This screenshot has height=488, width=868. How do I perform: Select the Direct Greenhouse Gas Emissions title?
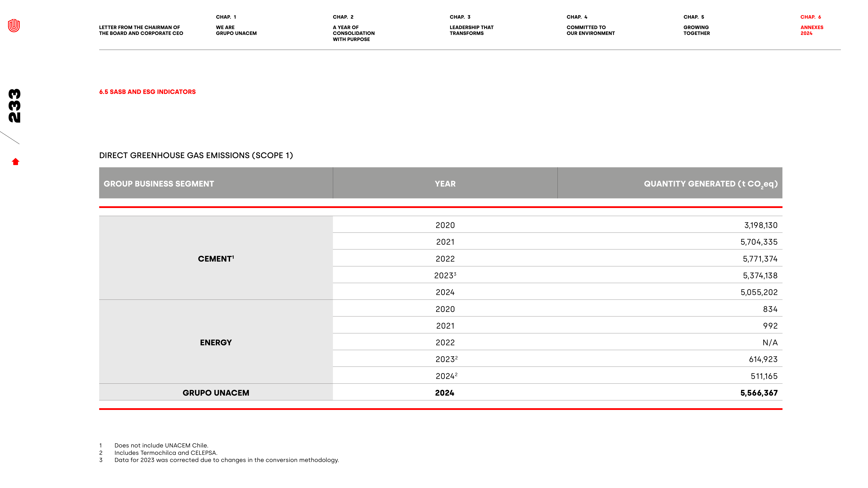(x=196, y=155)
